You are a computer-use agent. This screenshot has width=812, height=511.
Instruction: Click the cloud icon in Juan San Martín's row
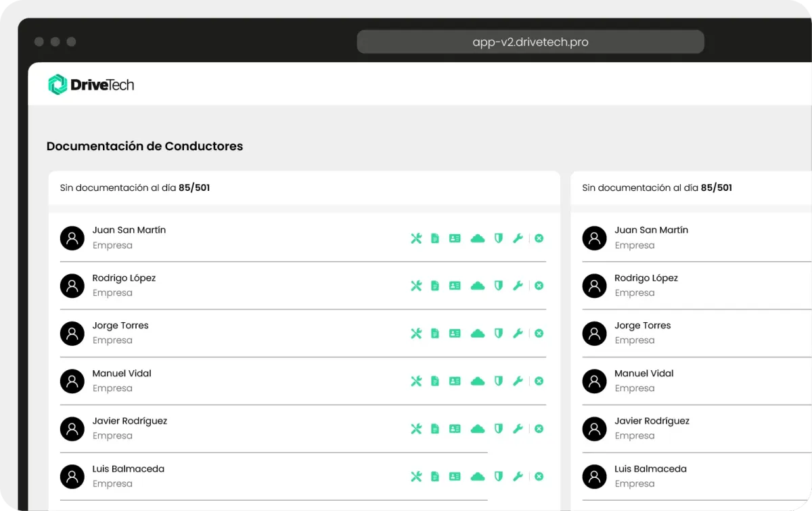478,238
